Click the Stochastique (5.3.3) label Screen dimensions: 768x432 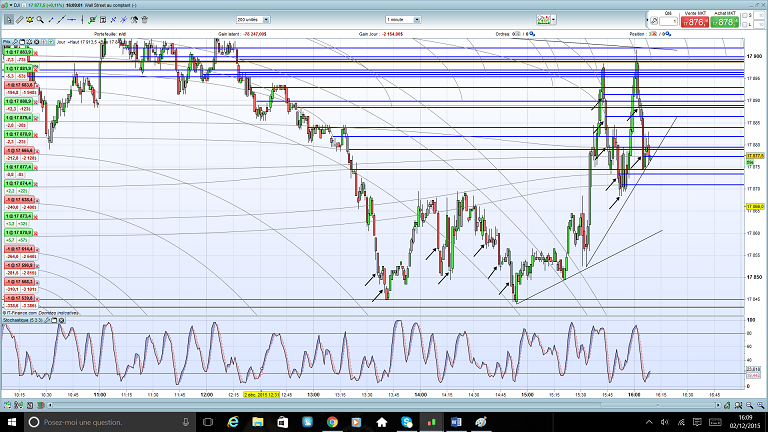tap(23, 320)
